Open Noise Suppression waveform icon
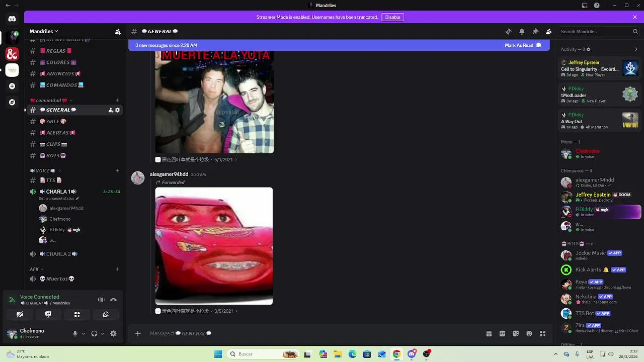The image size is (644, 362). click(x=101, y=300)
